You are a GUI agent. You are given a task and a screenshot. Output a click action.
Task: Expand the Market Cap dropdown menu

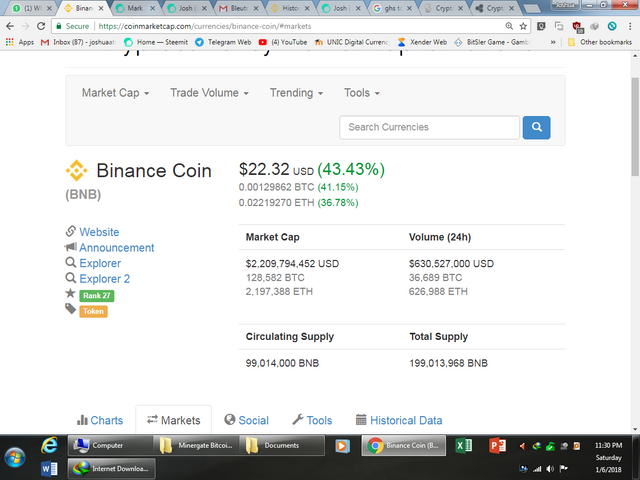click(116, 93)
